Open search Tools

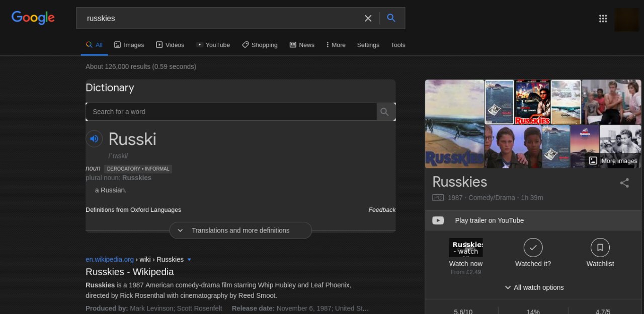click(398, 45)
